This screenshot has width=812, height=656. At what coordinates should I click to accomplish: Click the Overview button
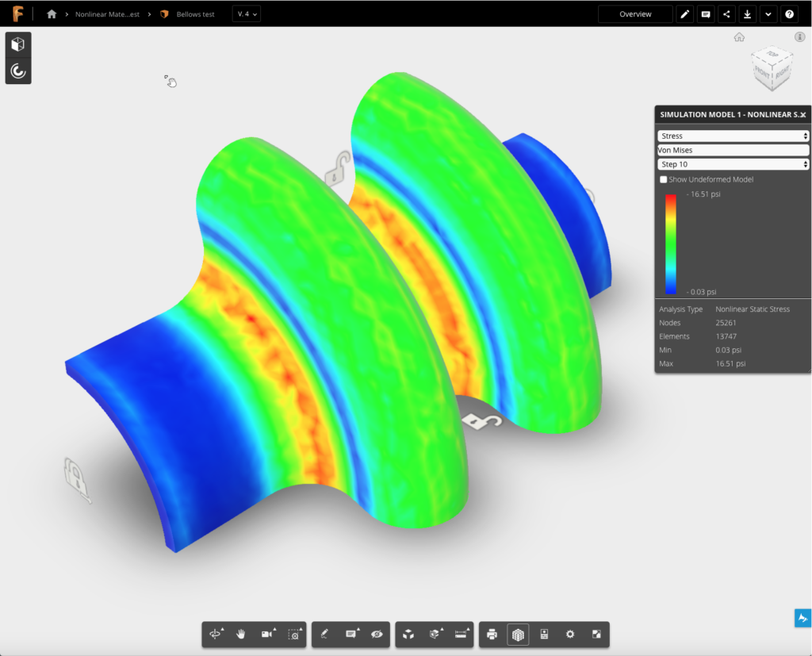coord(635,14)
